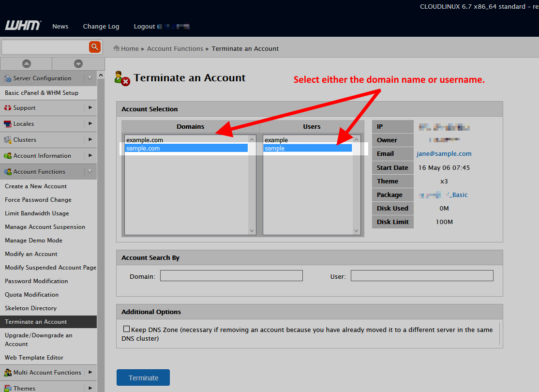Open Change Log in top menu
This screenshot has width=539, height=392.
click(101, 27)
